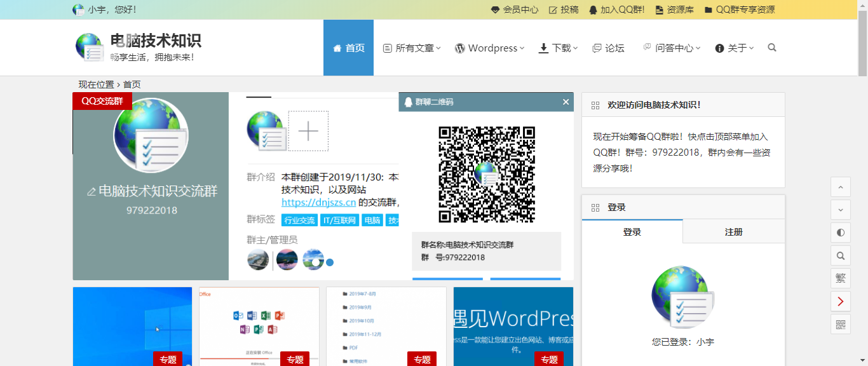The image size is (868, 366).
Task: Open QQ群专享资源 folder link
Action: pos(740,10)
